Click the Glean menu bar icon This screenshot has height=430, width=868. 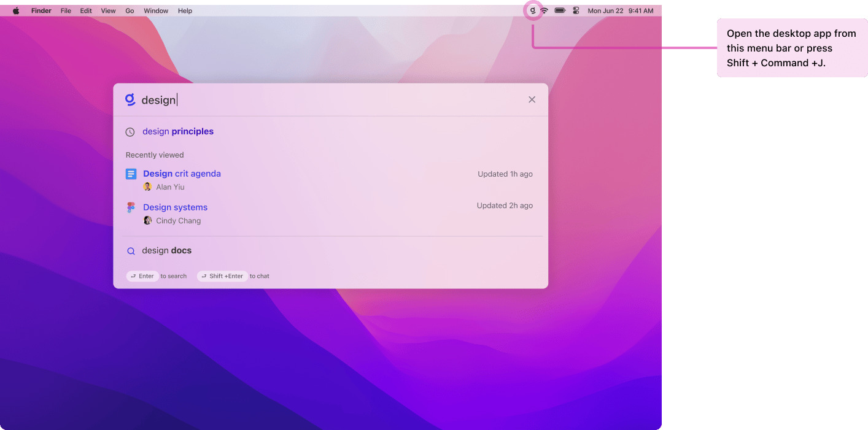[x=532, y=10]
